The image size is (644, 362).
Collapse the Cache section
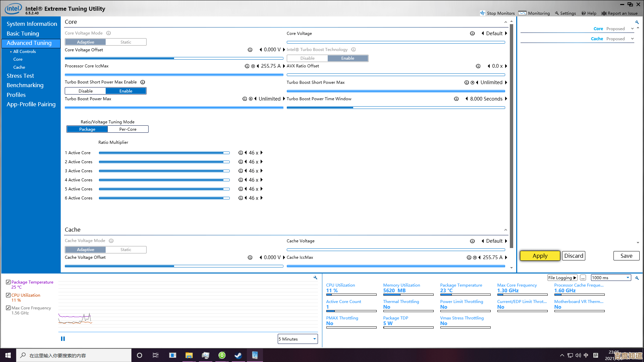(x=505, y=230)
